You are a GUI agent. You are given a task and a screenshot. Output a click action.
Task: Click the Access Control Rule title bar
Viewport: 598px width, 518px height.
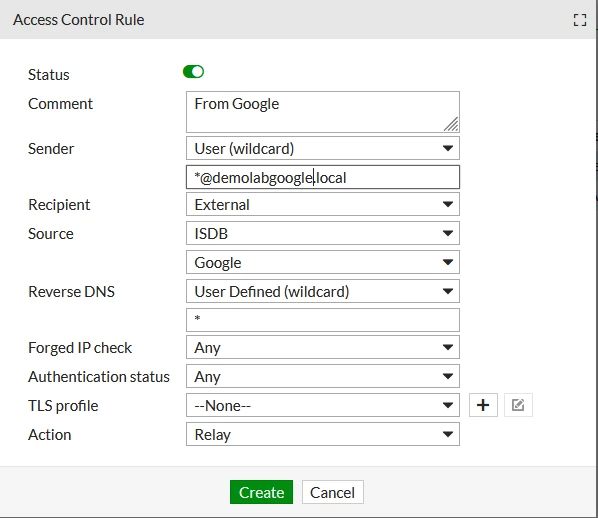(x=297, y=19)
